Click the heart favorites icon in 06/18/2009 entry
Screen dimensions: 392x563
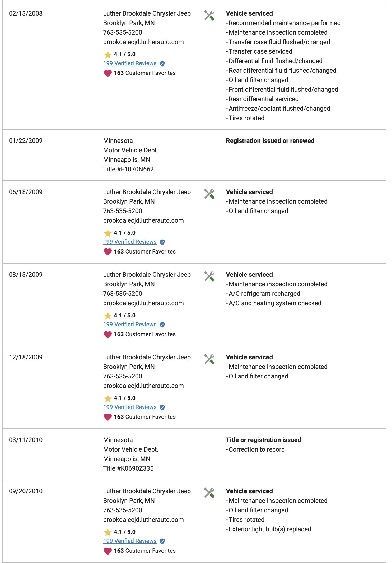click(x=108, y=252)
